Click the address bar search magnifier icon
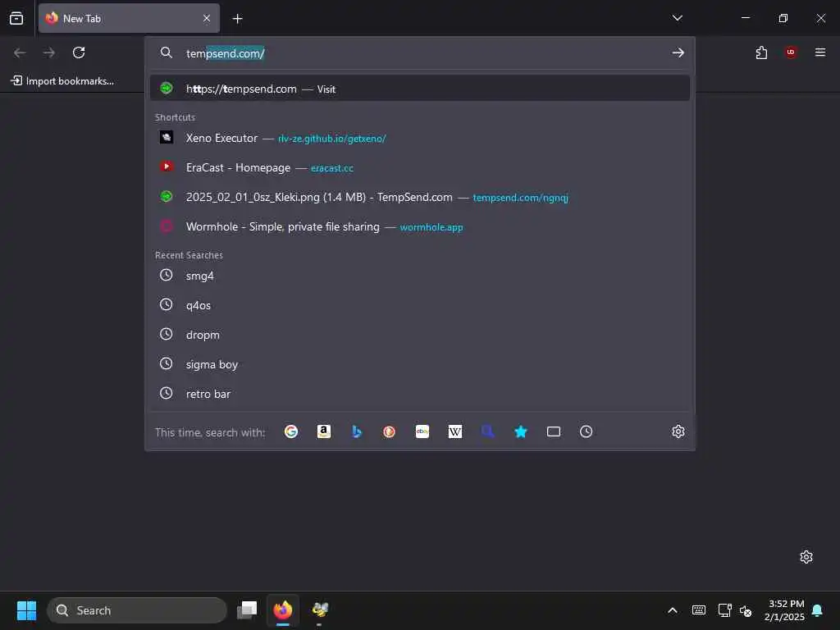 (166, 52)
